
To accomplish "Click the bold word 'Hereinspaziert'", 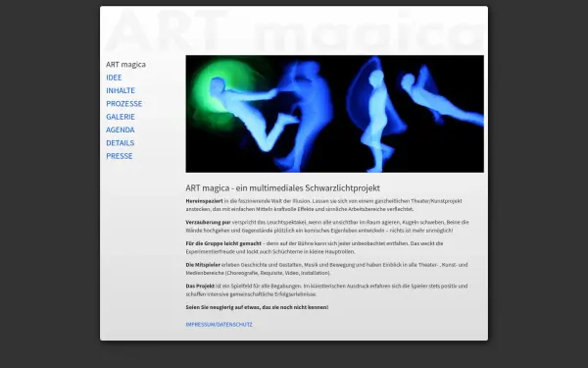I will [x=204, y=201].
